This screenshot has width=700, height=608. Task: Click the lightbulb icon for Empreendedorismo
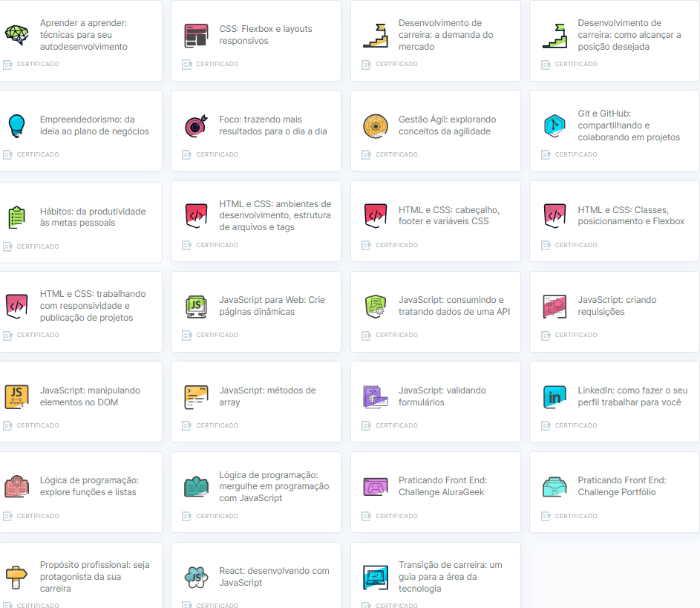point(16,124)
